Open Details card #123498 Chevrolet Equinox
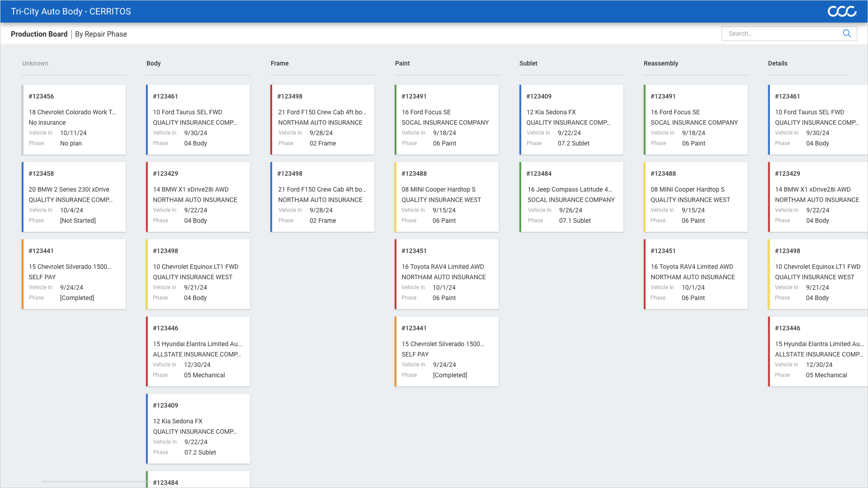The height and width of the screenshot is (488, 868). tap(818, 274)
